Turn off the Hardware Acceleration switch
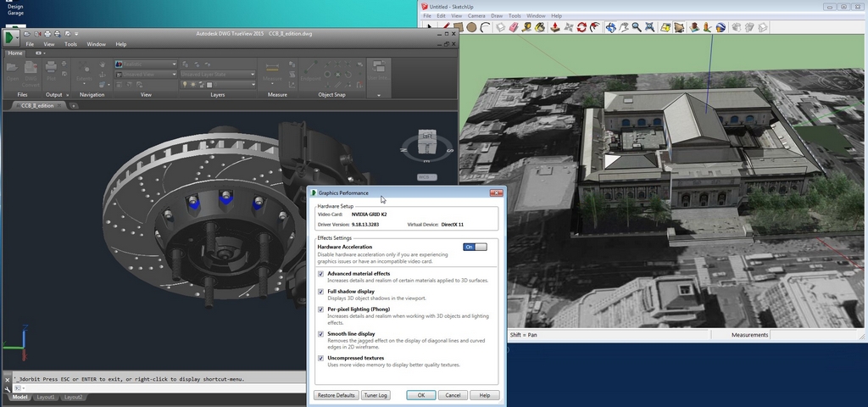Screen dimensions: 868x407 point(475,247)
